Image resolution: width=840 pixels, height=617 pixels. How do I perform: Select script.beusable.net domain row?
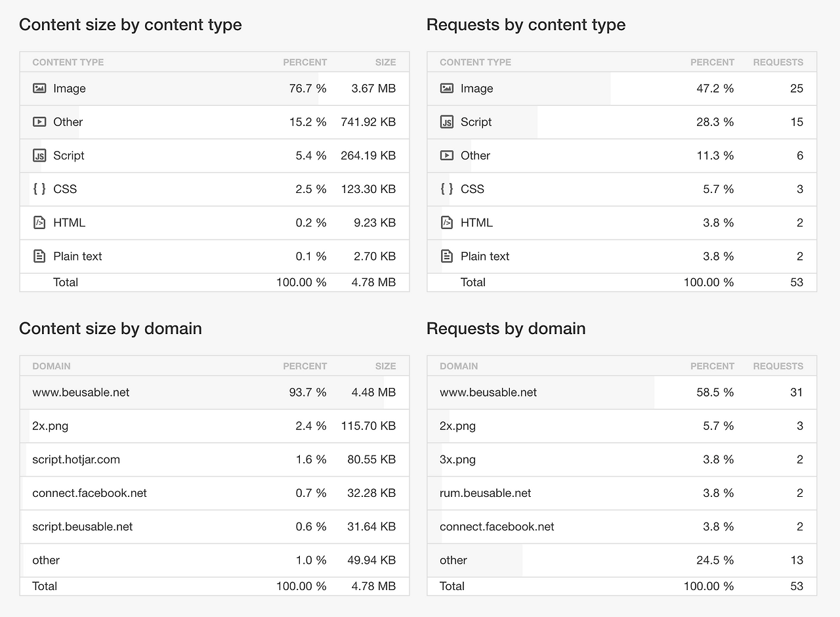pyautogui.click(x=83, y=526)
